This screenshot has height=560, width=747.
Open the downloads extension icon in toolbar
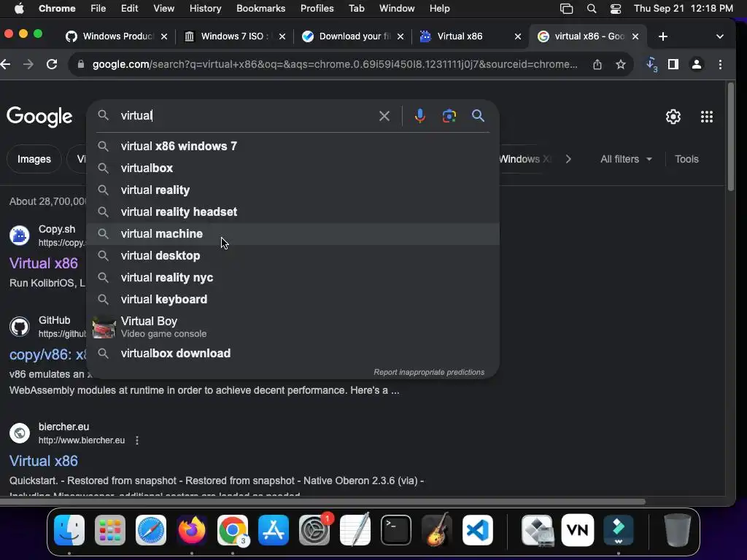tap(651, 64)
